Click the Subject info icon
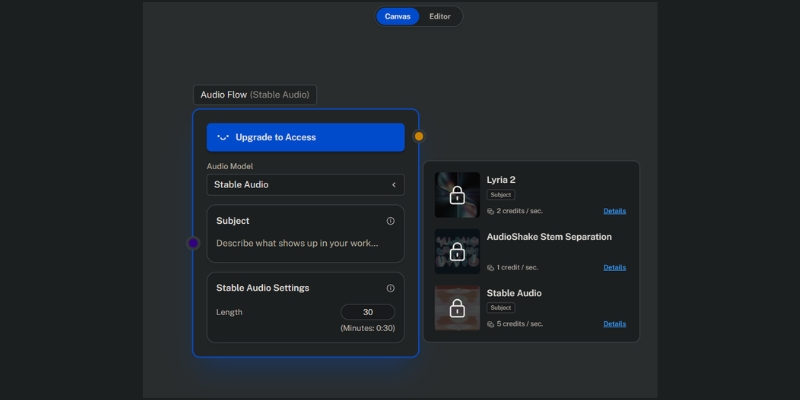 (390, 221)
